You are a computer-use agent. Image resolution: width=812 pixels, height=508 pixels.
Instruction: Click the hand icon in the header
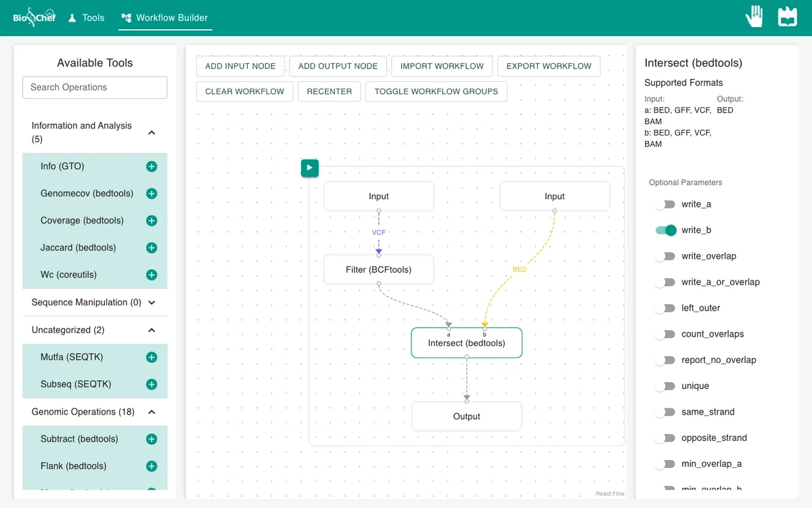pos(754,17)
